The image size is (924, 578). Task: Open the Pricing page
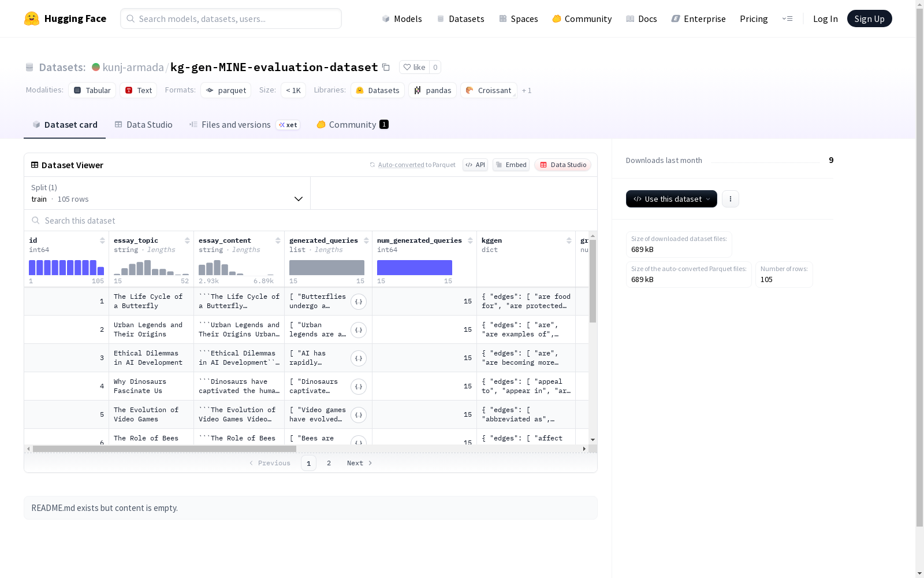pyautogui.click(x=754, y=18)
